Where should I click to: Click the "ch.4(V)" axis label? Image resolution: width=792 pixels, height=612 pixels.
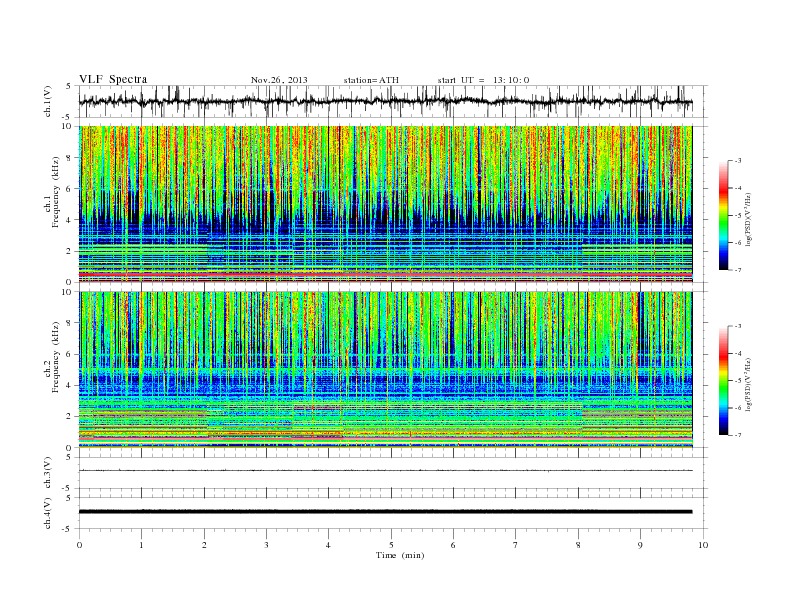pos(48,513)
